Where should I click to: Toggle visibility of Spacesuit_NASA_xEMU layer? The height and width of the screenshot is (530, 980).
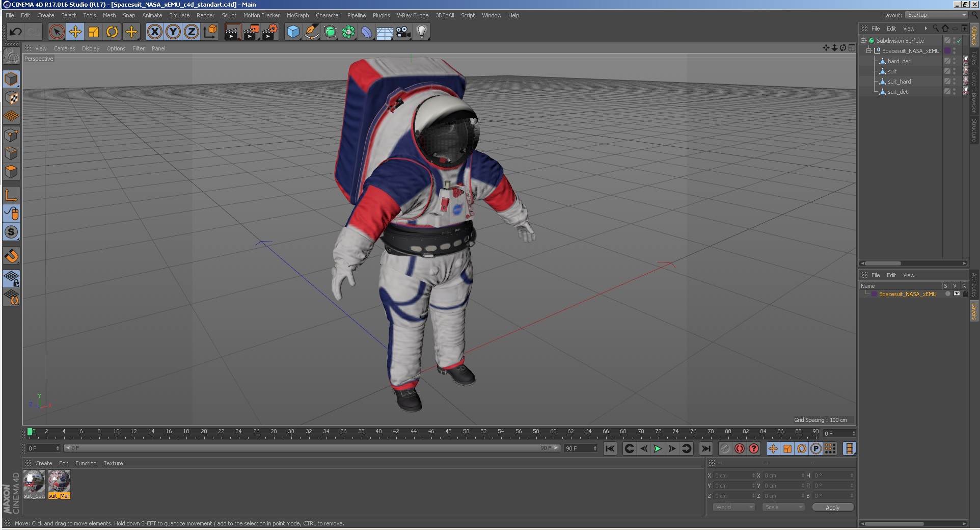point(957,294)
